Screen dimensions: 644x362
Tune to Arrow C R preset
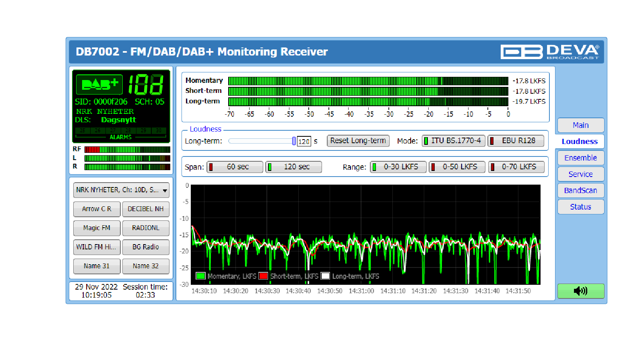97,209
